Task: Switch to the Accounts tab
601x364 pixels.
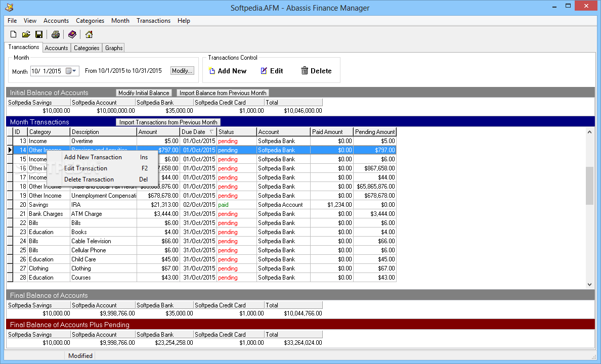Action: (56, 48)
